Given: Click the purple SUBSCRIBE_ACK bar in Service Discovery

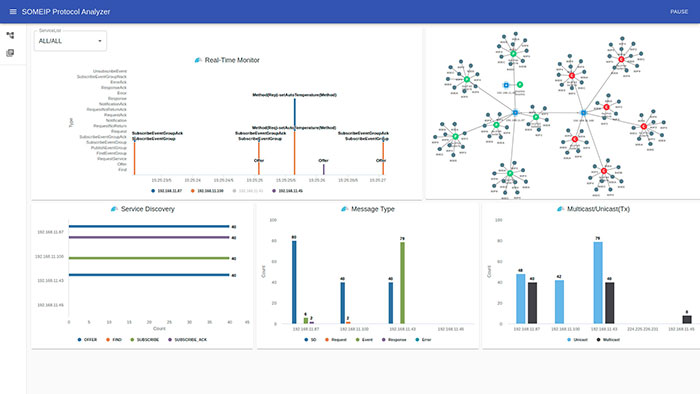Looking at the screenshot, I should (149, 237).
